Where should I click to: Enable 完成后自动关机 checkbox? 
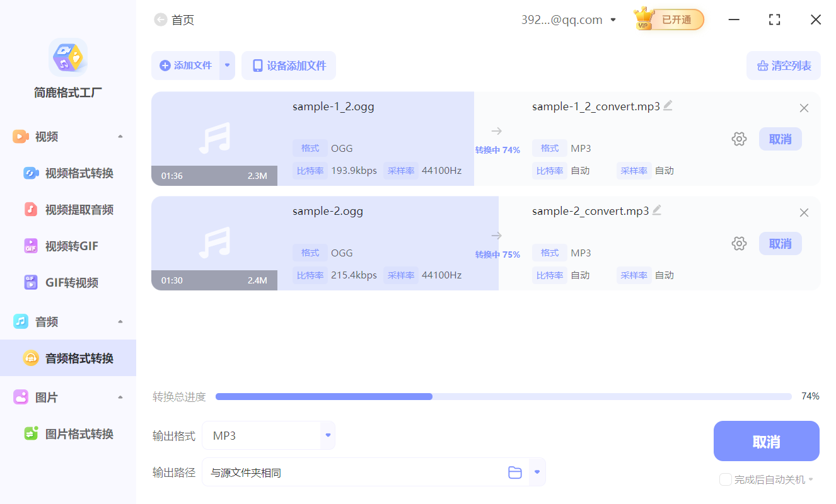point(724,479)
